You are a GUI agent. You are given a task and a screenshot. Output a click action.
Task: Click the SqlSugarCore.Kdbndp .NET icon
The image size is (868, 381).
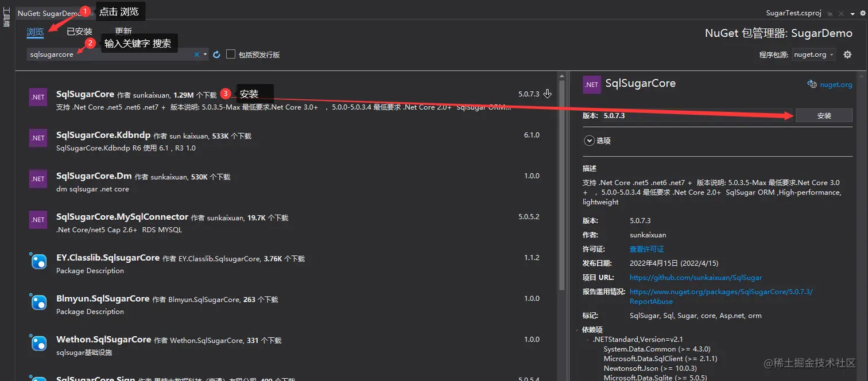click(x=38, y=138)
